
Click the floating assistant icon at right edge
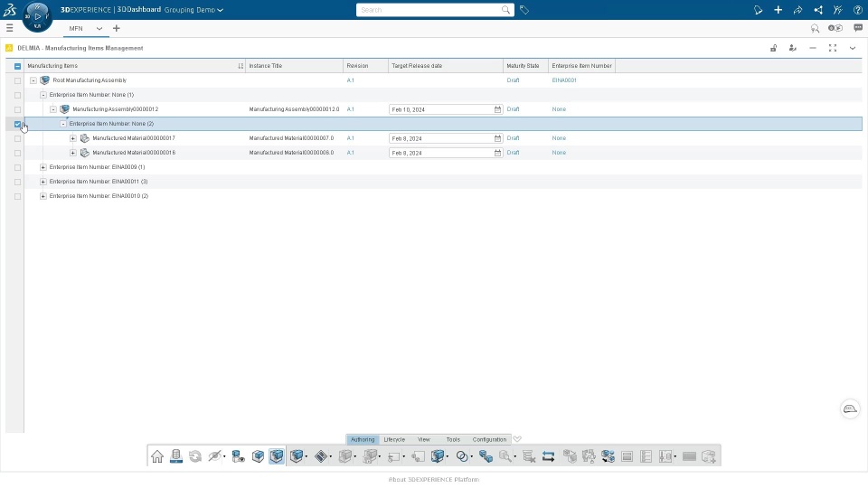click(850, 408)
